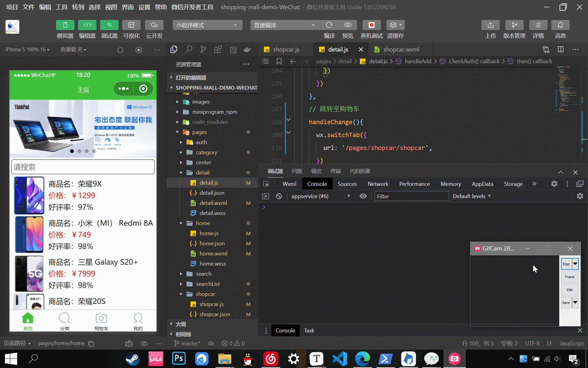This screenshot has height=368, width=588.
Task: Expand the images folder
Action: pos(201,102)
